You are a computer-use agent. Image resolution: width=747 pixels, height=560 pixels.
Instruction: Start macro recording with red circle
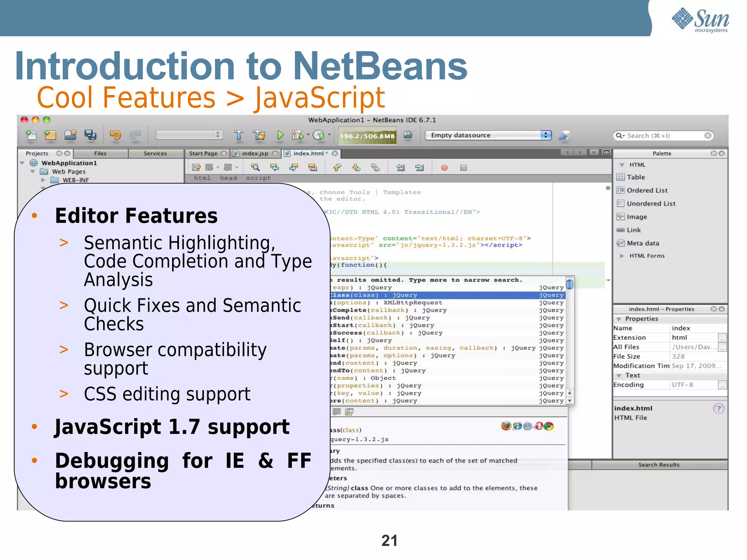click(x=444, y=168)
